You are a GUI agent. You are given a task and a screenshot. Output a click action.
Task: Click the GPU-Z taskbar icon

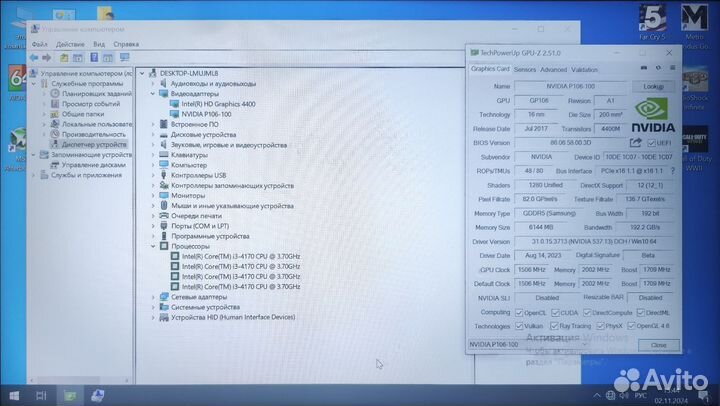(70, 395)
